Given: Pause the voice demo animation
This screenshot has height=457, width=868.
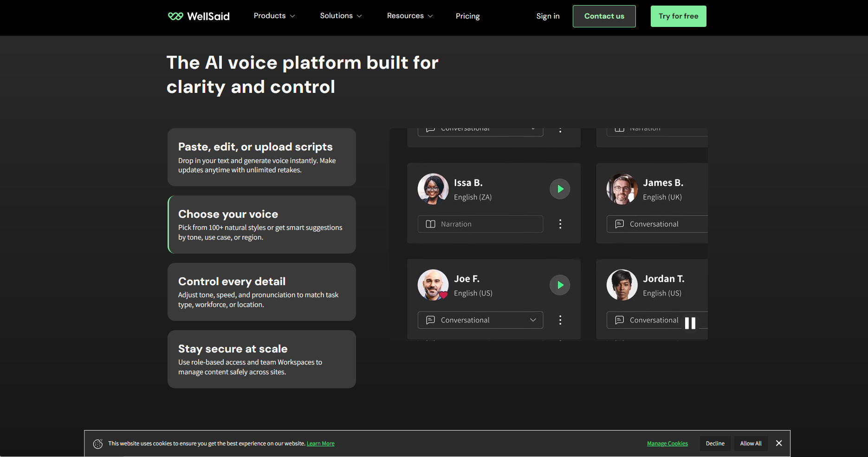Looking at the screenshot, I should [690, 323].
